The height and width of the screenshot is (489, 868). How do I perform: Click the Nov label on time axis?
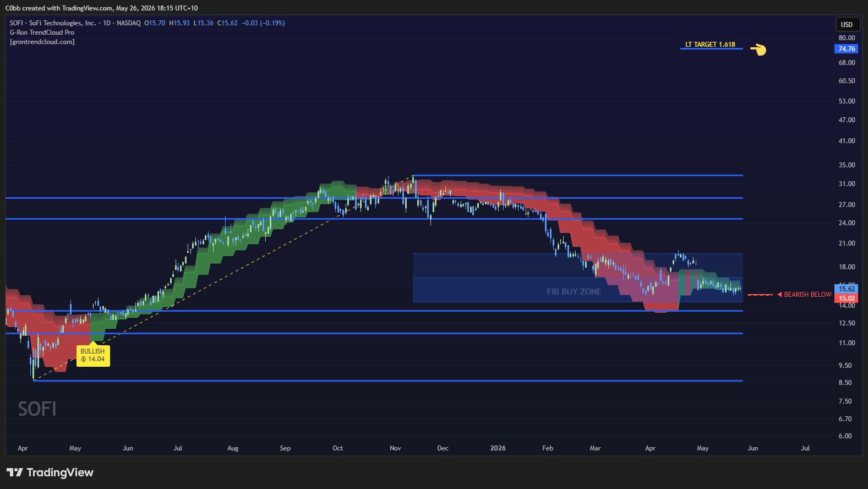[395, 448]
